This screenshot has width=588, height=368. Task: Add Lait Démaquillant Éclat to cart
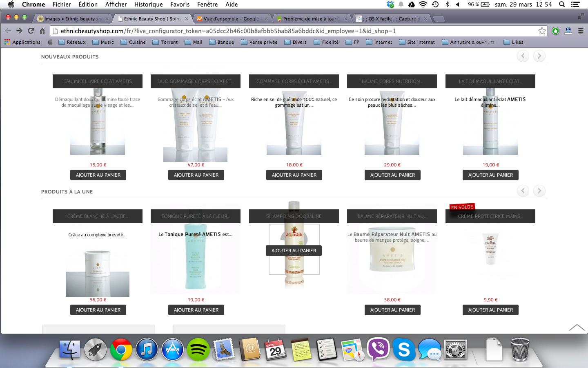pos(490,175)
